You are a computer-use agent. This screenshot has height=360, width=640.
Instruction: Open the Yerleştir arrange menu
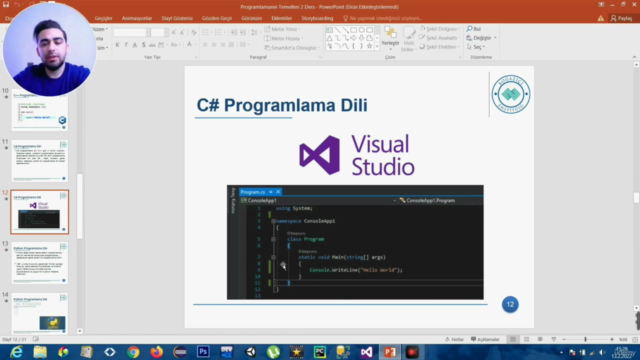pos(390,37)
